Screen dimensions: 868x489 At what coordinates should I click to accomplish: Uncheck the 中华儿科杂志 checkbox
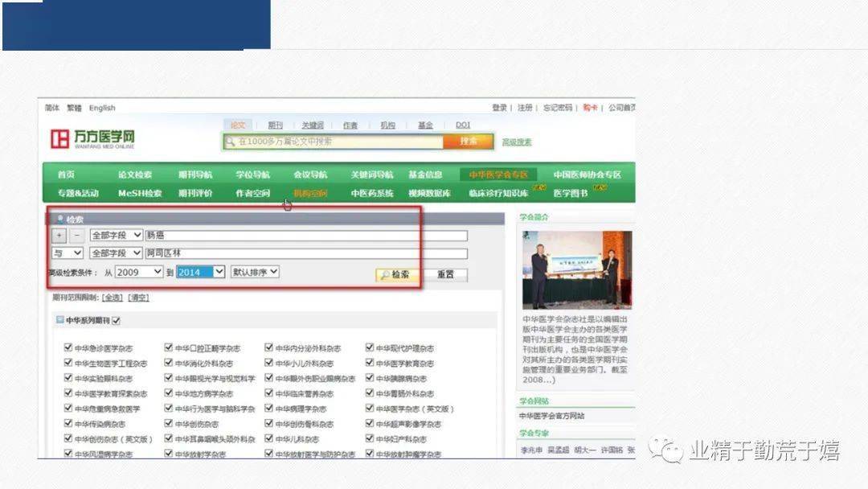point(268,439)
